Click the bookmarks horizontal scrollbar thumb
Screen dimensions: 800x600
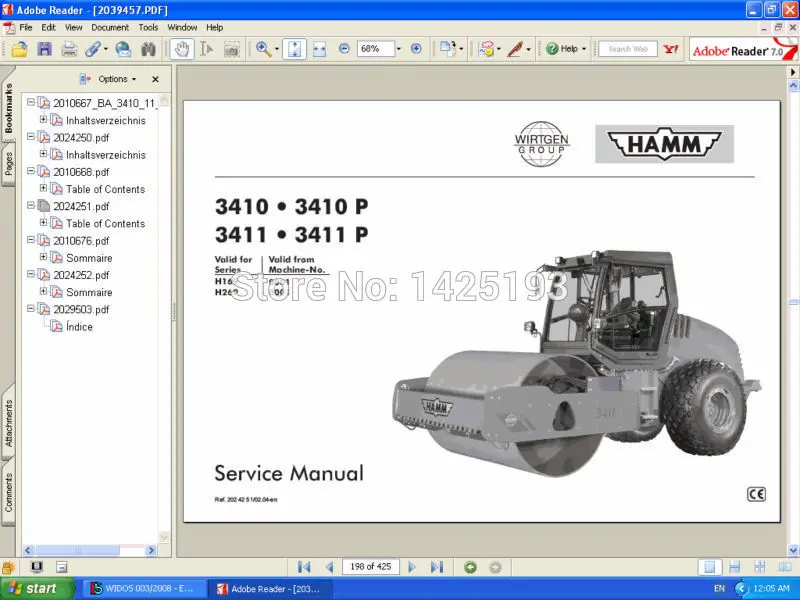click(78, 551)
